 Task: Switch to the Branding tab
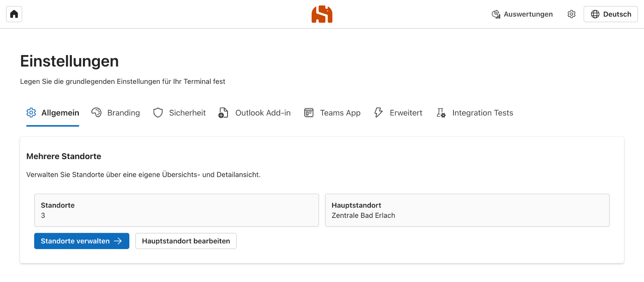[x=115, y=113]
